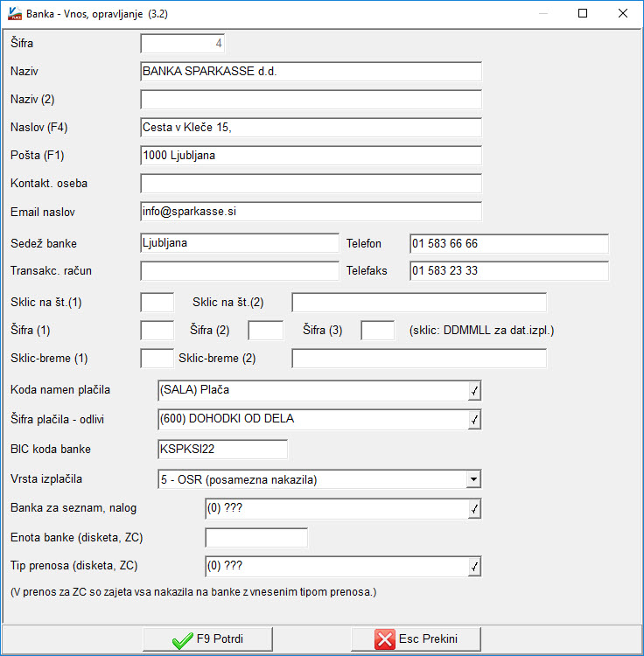
Task: Click the Sklic-breme (1) field
Action: point(157,358)
